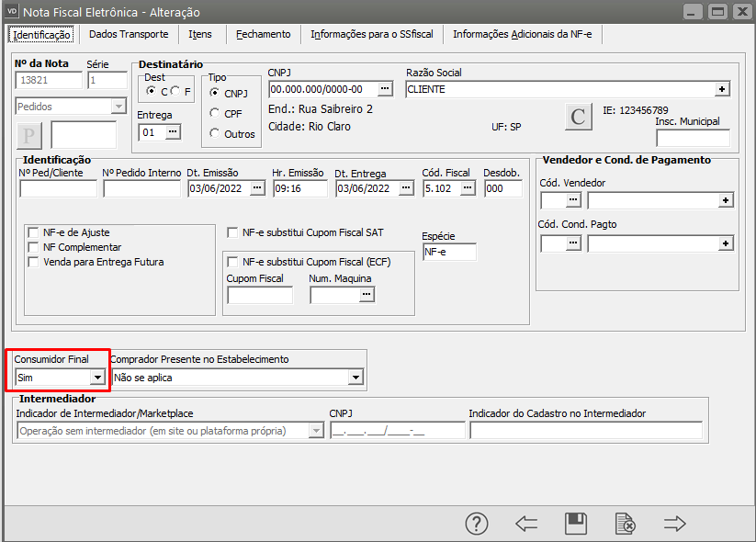Screen dimensions: 756x542
Task: Click the large C client button
Action: 578,117
